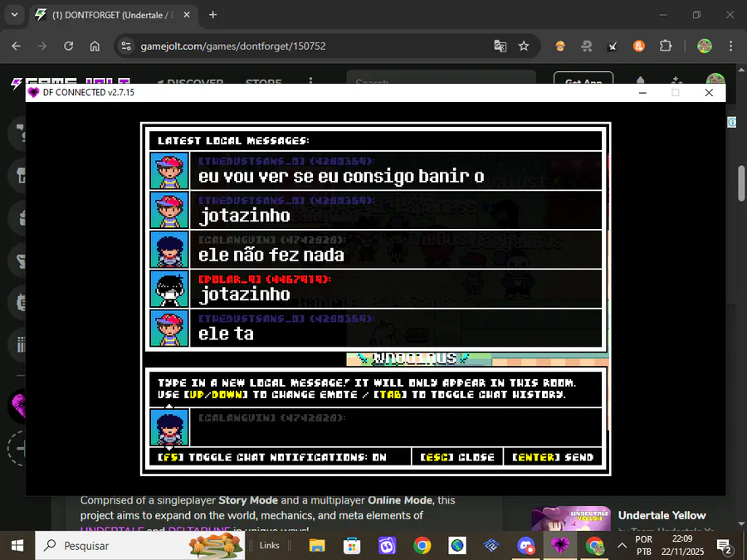Image resolution: width=747 pixels, height=560 pixels.
Task: Click the TAB toggle chat history hint
Action: (470, 395)
